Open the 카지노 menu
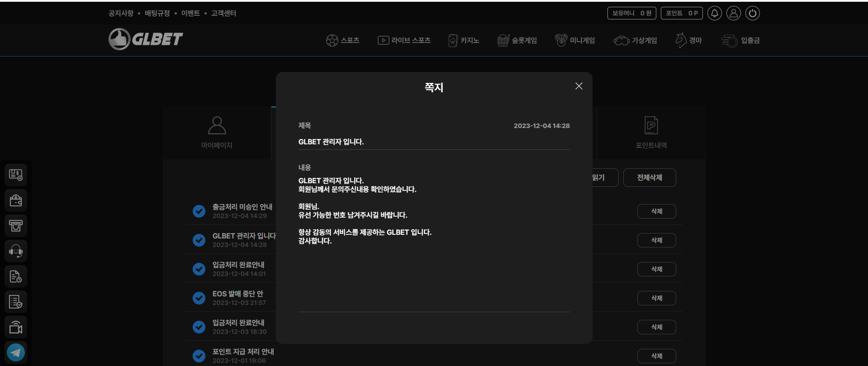The image size is (868, 366). pos(464,40)
